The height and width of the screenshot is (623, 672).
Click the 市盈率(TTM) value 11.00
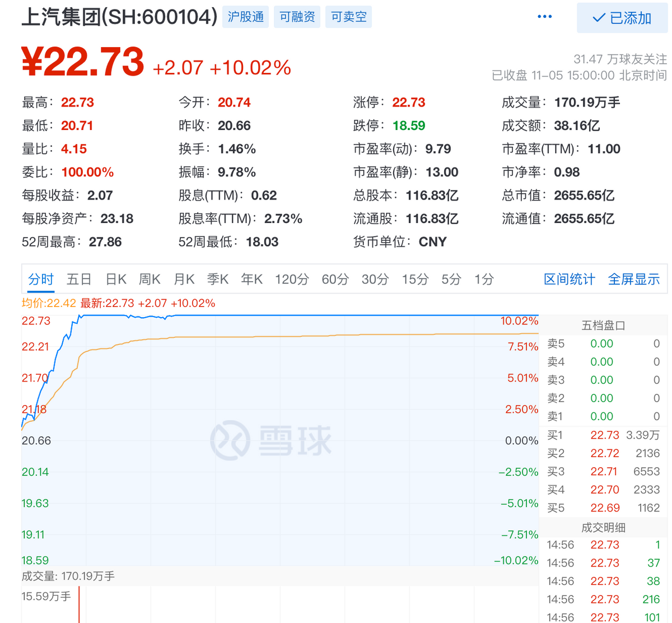point(604,149)
